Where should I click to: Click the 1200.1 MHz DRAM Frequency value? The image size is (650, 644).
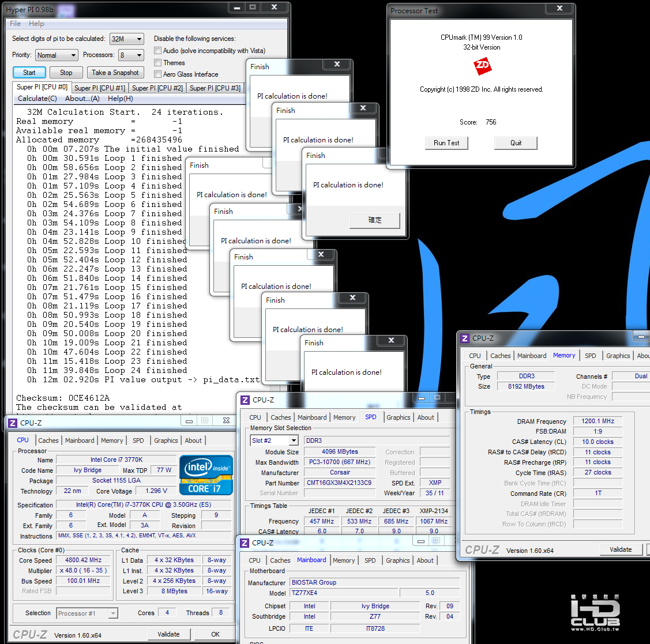pyautogui.click(x=598, y=421)
